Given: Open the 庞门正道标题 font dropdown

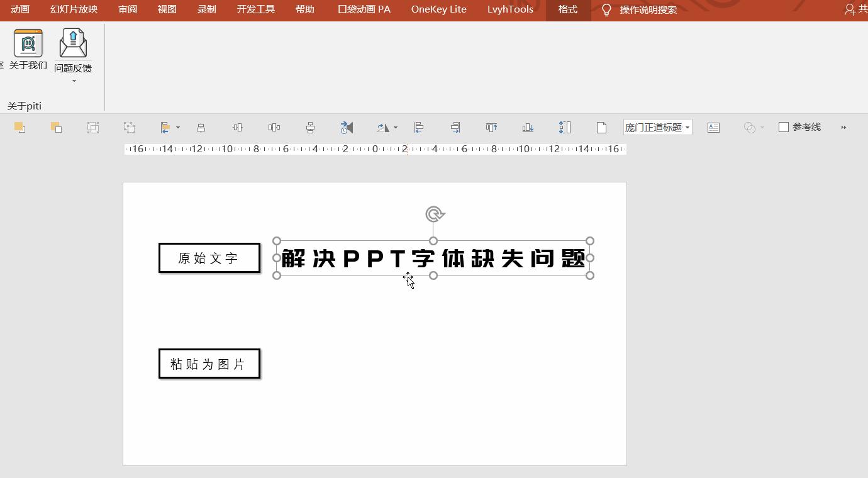Looking at the screenshot, I should coord(657,127).
